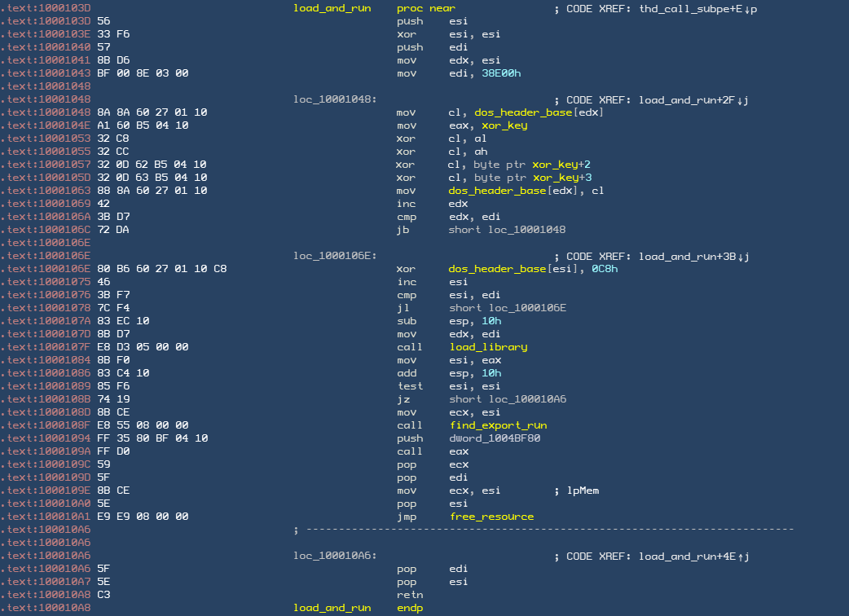The image size is (849, 616).
Task: Jump to free_resource from the jmp instruction
Action: coord(491,517)
